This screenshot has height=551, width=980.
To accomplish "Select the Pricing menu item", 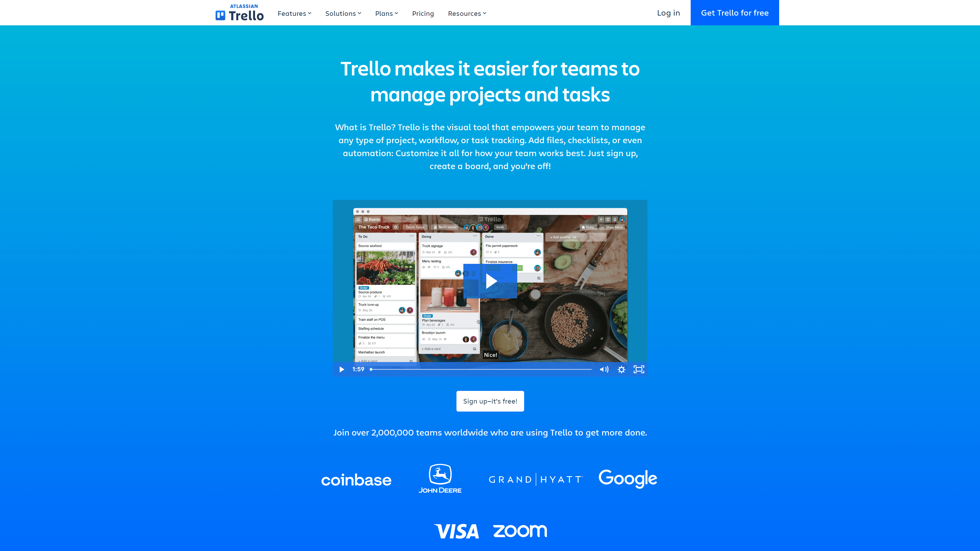I will coord(423,13).
